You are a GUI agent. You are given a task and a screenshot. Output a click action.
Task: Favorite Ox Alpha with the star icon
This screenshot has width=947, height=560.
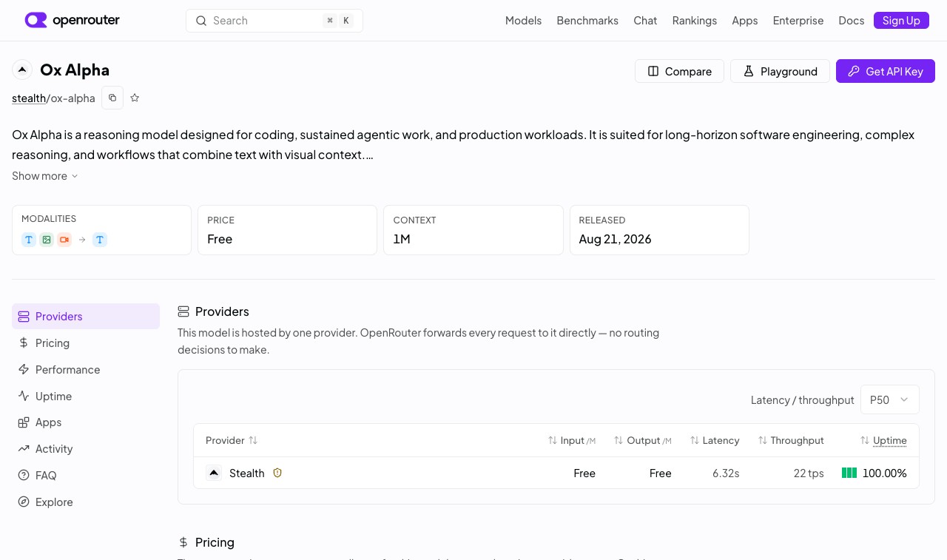[x=135, y=98]
